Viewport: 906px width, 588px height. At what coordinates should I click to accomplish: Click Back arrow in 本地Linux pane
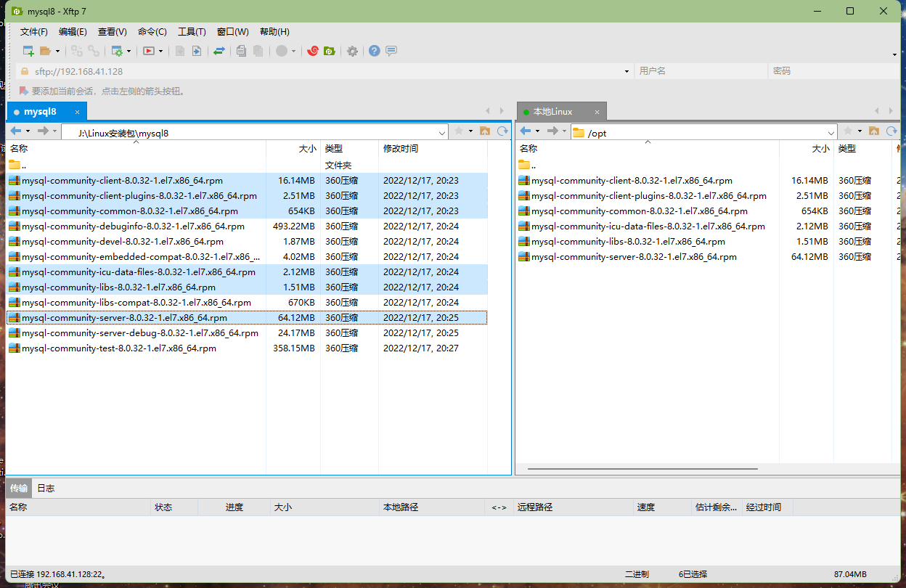click(x=526, y=131)
